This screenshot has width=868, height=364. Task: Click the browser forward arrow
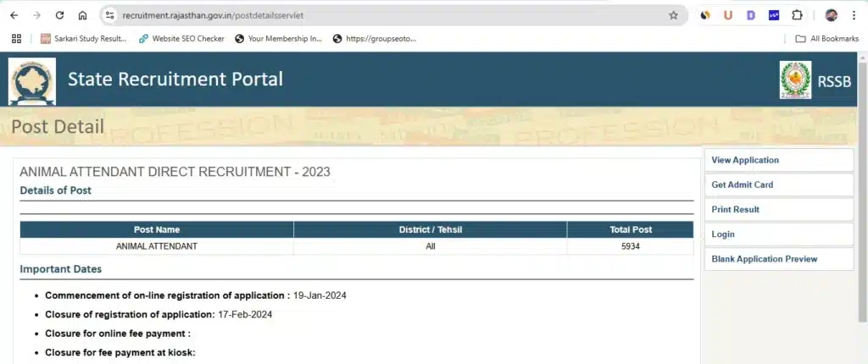36,15
